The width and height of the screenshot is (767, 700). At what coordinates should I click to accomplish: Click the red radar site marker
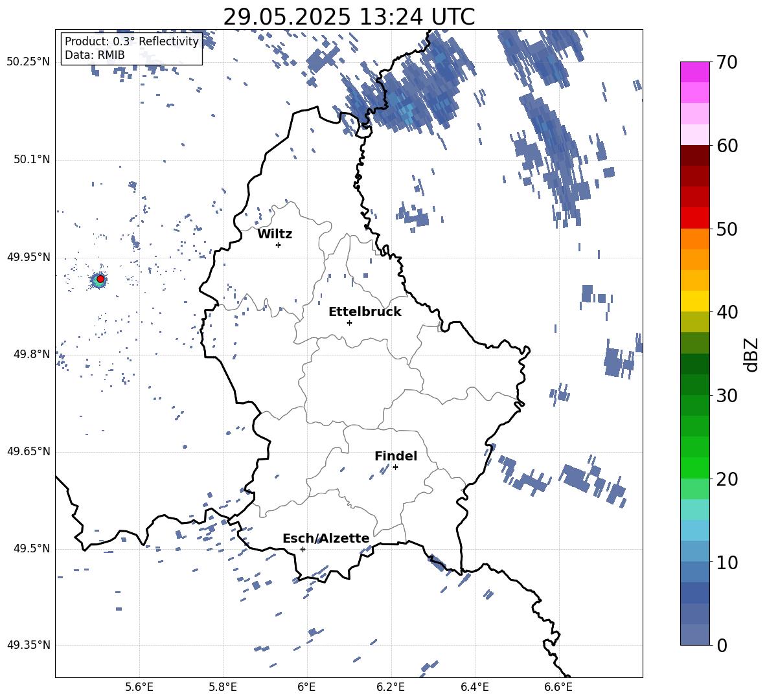coord(100,278)
